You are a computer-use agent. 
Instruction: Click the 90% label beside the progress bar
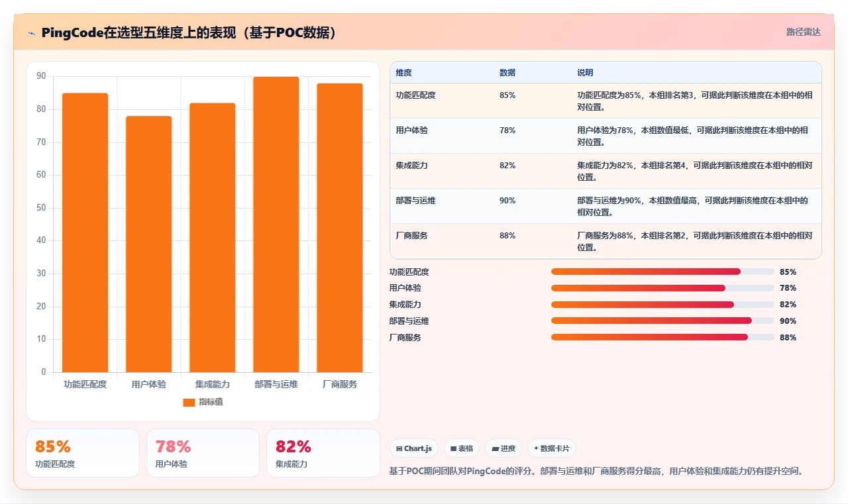click(x=788, y=321)
